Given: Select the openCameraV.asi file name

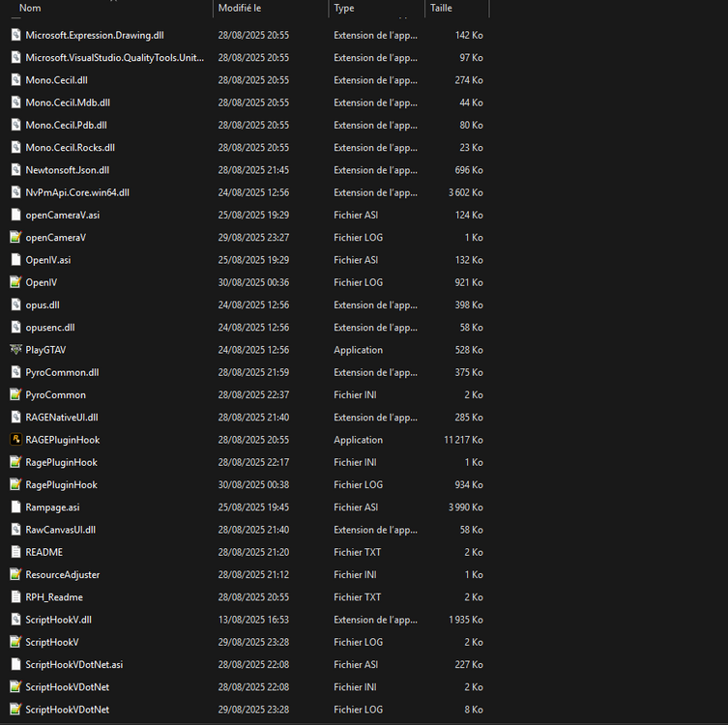Looking at the screenshot, I should pyautogui.click(x=62, y=215).
